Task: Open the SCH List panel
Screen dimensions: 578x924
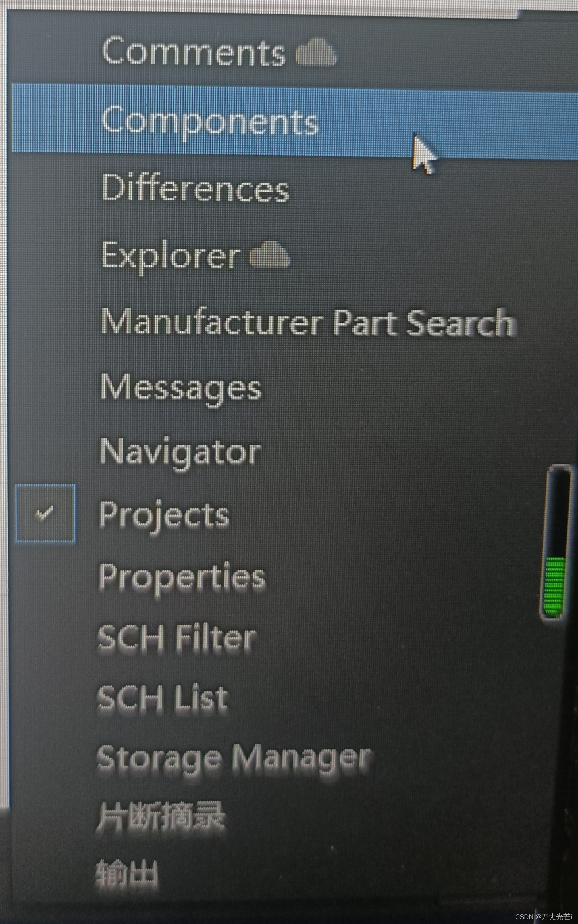Action: pos(163,698)
